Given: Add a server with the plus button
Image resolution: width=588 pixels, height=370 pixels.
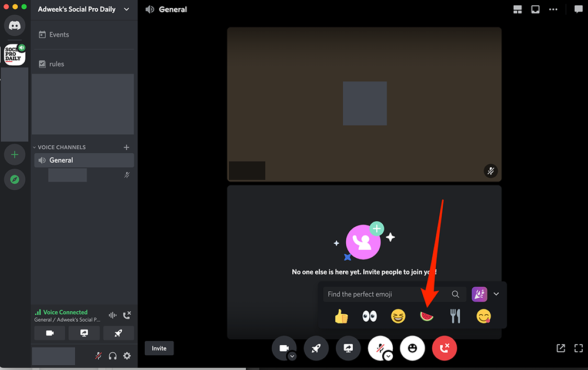Looking at the screenshot, I should point(15,154).
